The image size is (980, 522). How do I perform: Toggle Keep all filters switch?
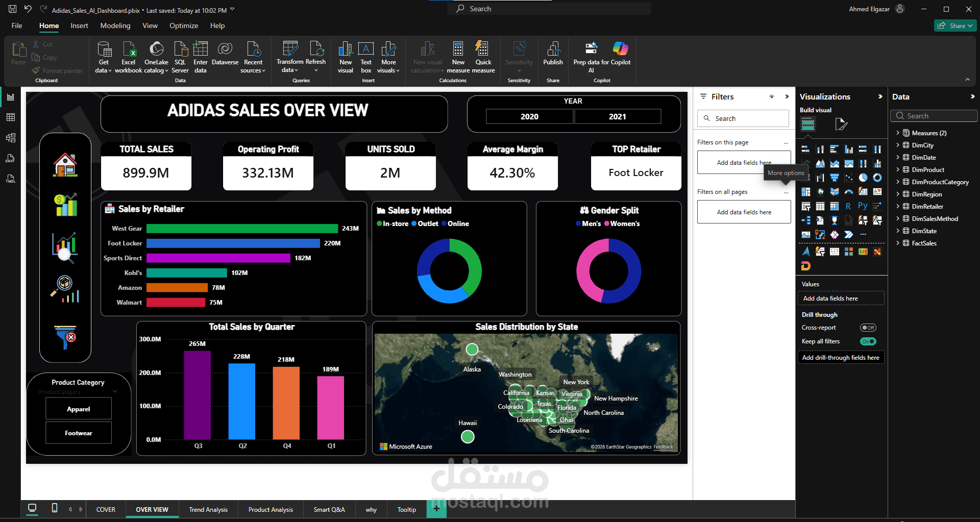point(868,341)
